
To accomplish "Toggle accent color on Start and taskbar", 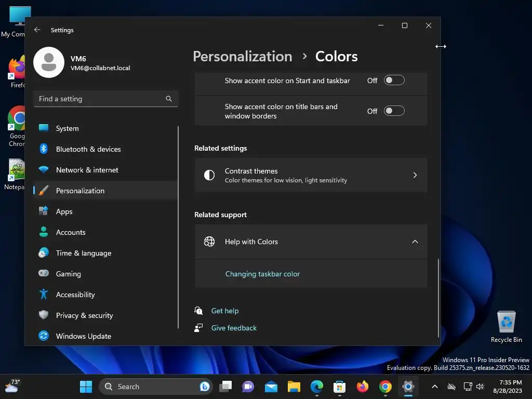I will pos(394,81).
